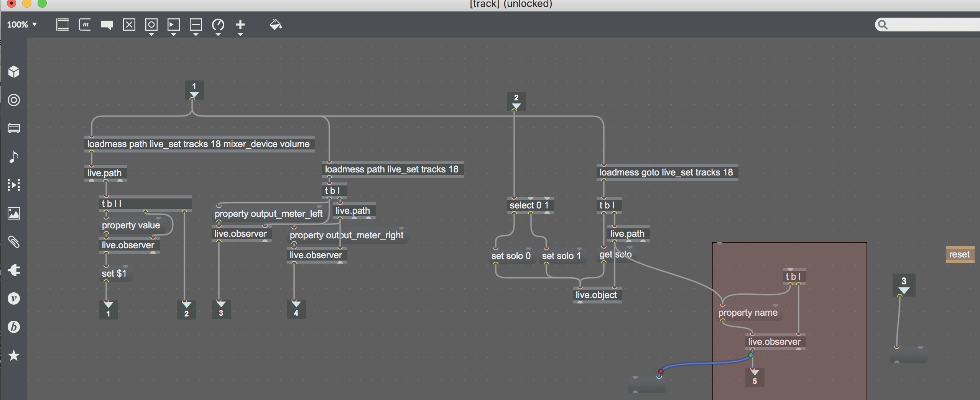Click the 'property output_meter_left' message
The height and width of the screenshot is (400, 980).
269,214
